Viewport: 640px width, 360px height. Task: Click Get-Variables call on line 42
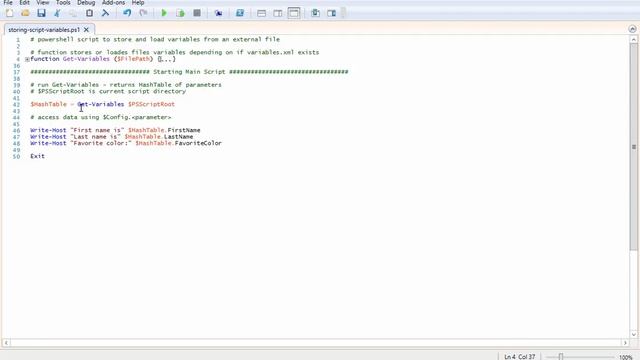click(x=100, y=104)
